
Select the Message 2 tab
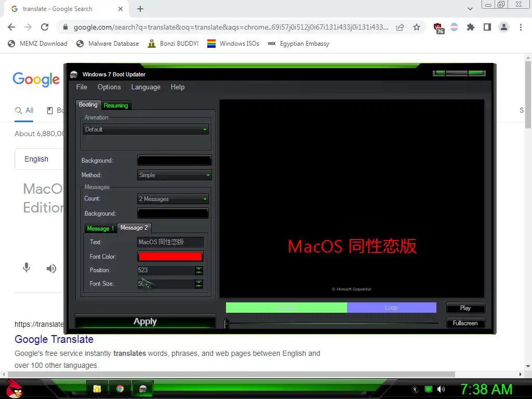click(x=134, y=228)
